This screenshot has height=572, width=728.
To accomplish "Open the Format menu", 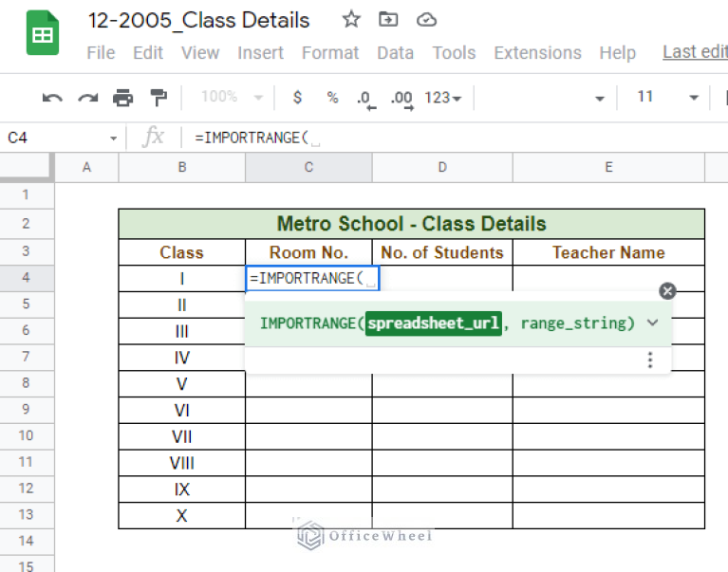I will [x=329, y=53].
